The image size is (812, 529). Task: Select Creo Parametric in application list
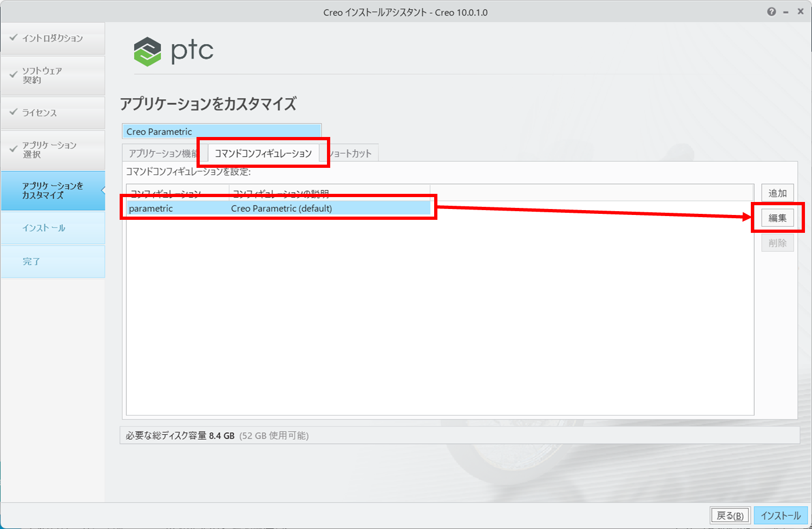pyautogui.click(x=221, y=132)
